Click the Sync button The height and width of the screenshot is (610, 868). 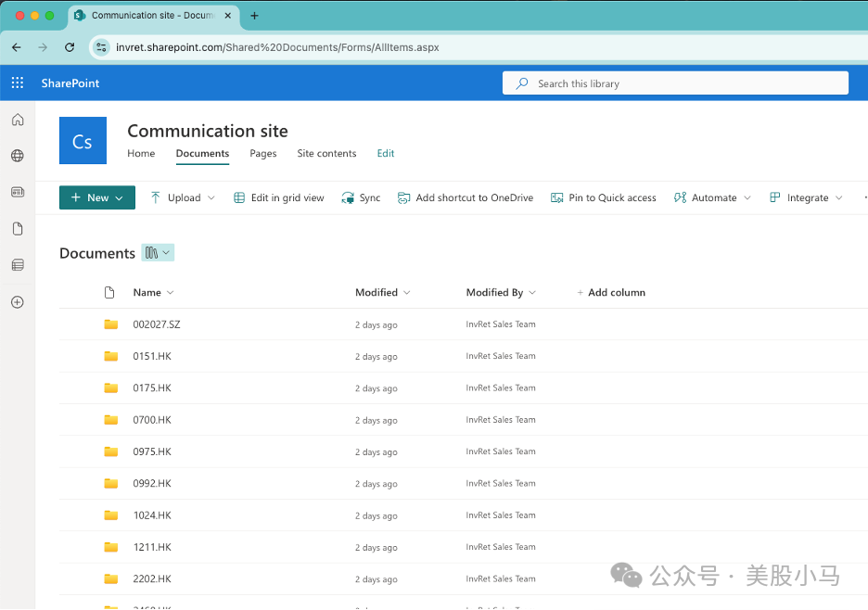(361, 197)
